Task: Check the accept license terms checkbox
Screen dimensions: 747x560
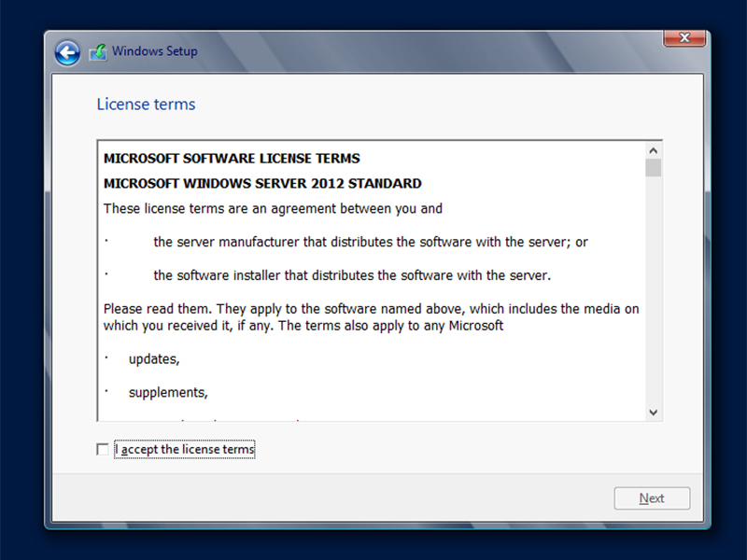Action: 103,449
